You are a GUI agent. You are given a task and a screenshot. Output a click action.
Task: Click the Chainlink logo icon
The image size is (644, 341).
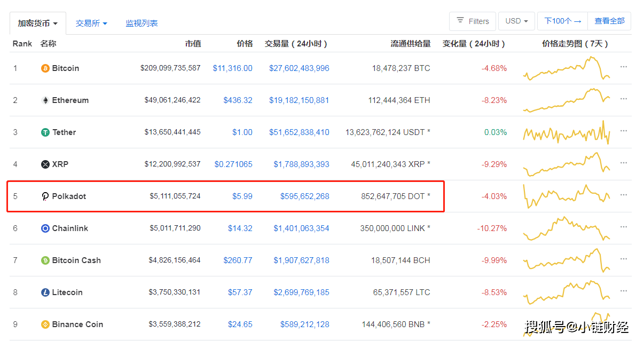(45, 228)
